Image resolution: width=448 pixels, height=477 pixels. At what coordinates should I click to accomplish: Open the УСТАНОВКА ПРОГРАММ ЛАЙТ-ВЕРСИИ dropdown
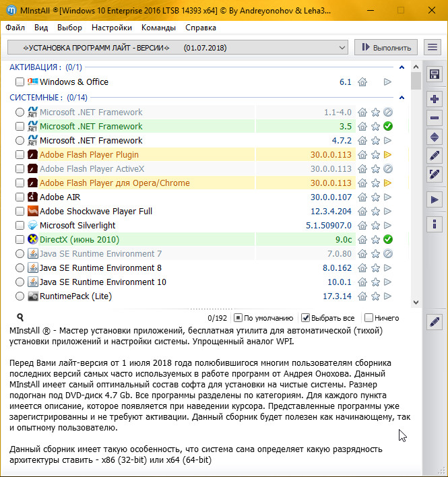tap(178, 48)
